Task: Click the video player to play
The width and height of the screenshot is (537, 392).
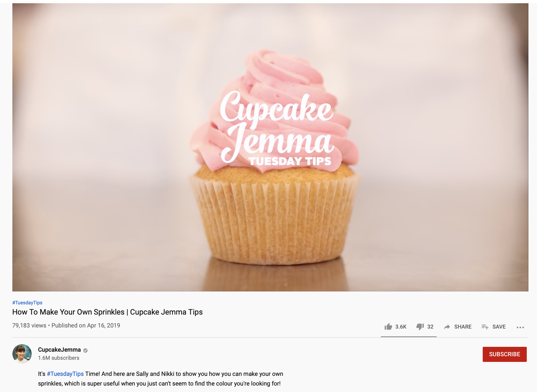Action: click(x=270, y=147)
